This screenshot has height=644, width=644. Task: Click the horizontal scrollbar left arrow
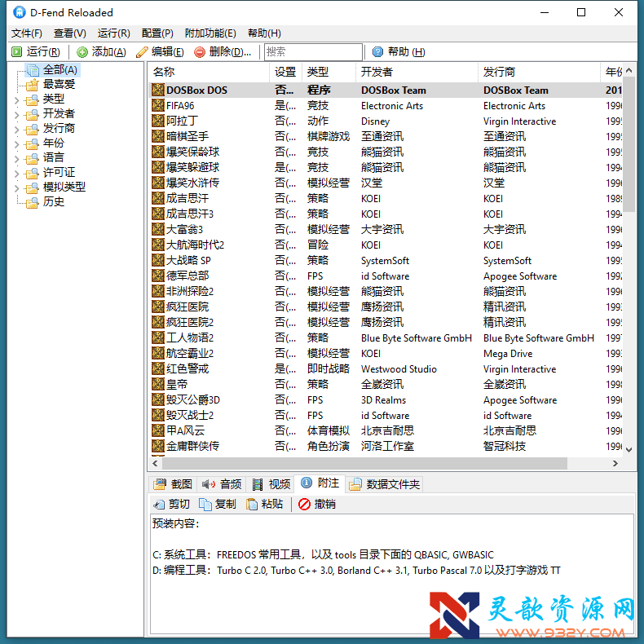pos(155,463)
